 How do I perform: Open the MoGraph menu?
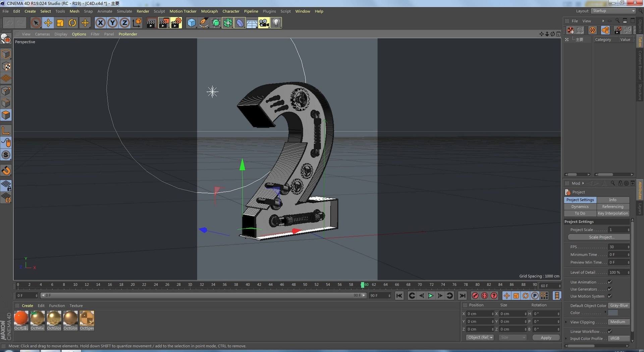pos(209,11)
